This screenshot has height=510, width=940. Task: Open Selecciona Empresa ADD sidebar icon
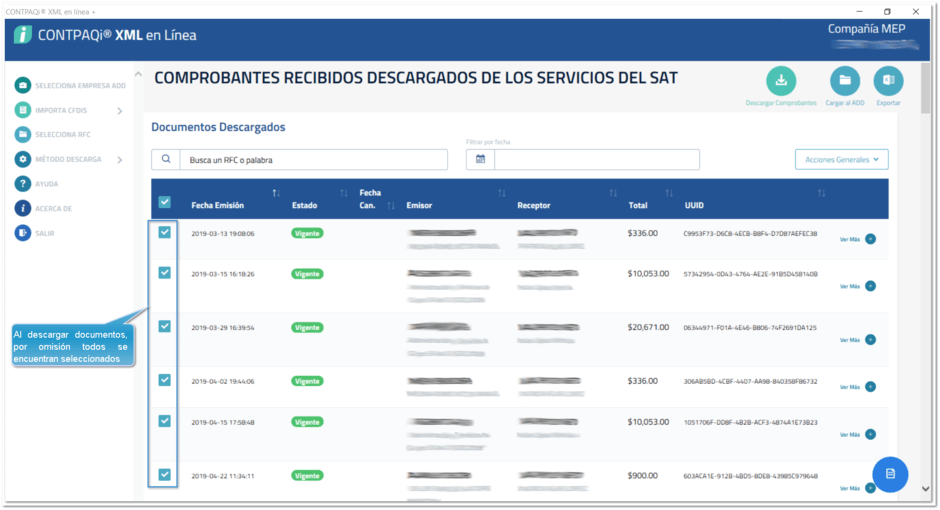click(23, 85)
